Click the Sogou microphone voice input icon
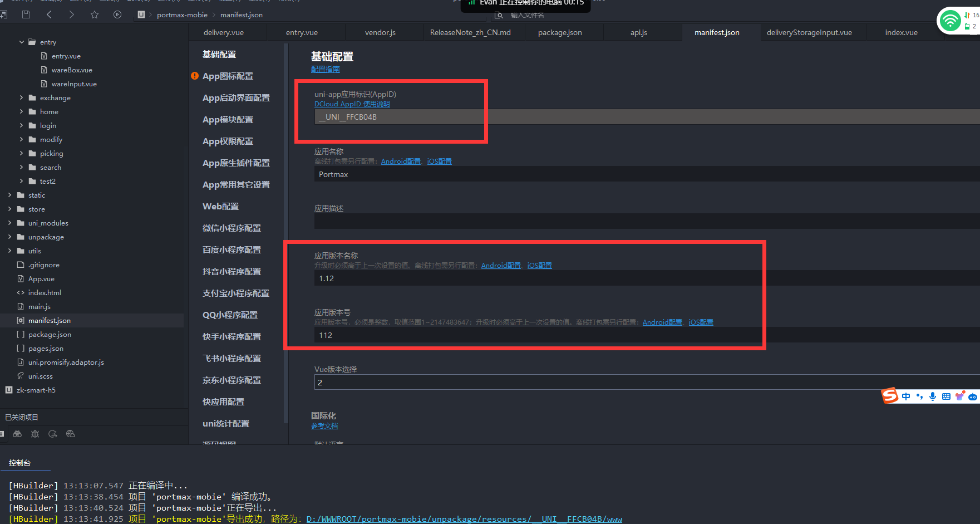The height and width of the screenshot is (524, 980). click(x=933, y=396)
